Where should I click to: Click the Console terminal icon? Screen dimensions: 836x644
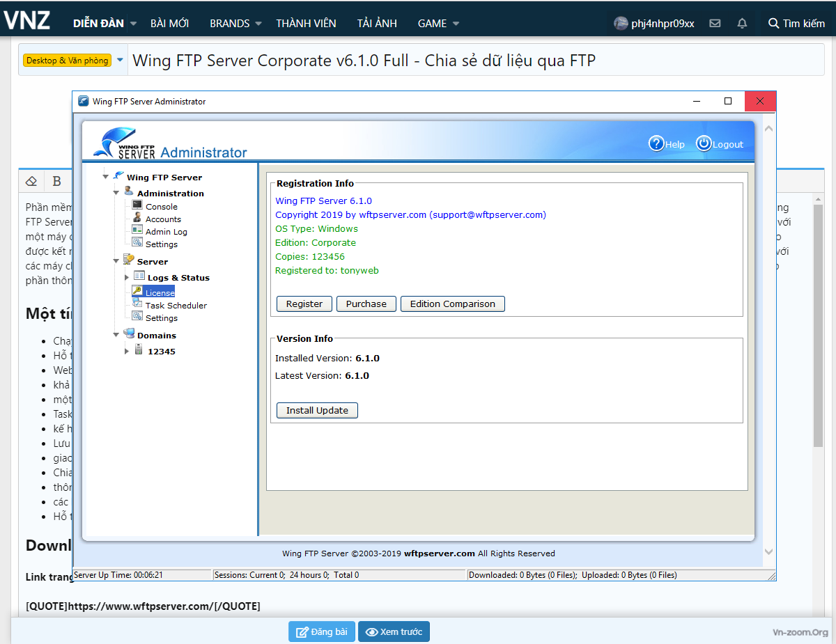pyautogui.click(x=137, y=205)
